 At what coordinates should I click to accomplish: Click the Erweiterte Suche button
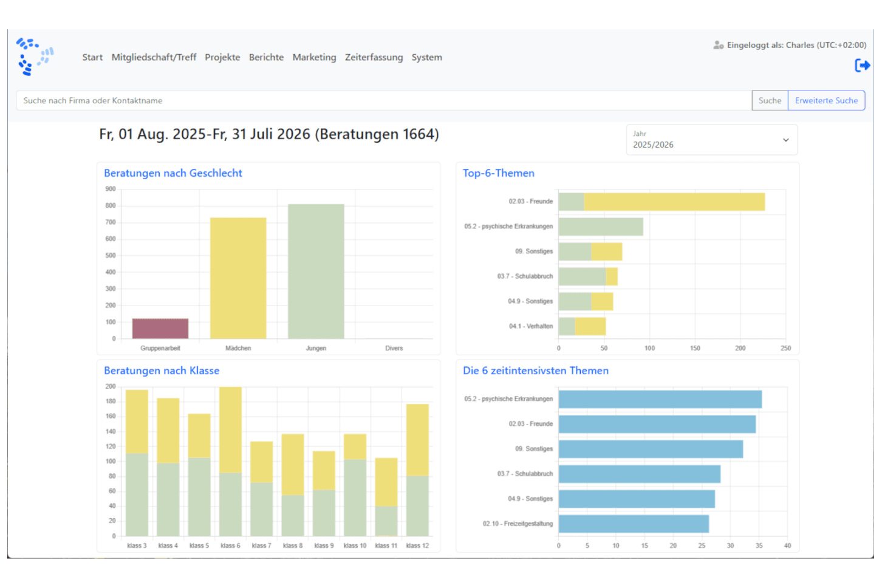pyautogui.click(x=826, y=101)
